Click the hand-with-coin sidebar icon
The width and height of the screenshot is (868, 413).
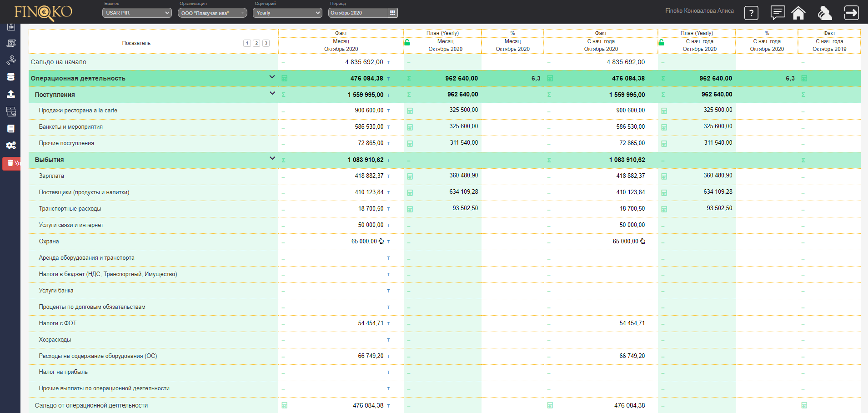11,60
